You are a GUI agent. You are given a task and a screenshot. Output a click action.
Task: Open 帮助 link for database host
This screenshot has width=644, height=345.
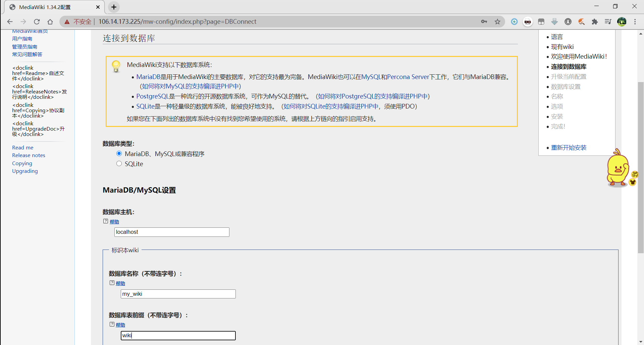click(x=114, y=222)
